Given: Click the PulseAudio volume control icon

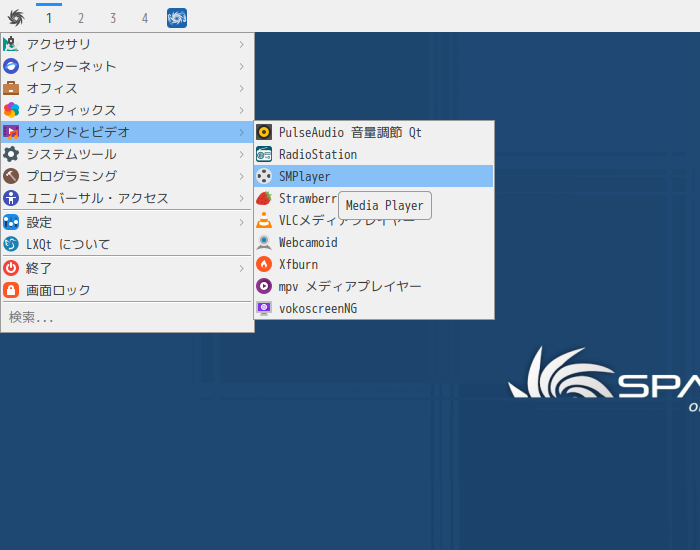Looking at the screenshot, I should (264, 132).
